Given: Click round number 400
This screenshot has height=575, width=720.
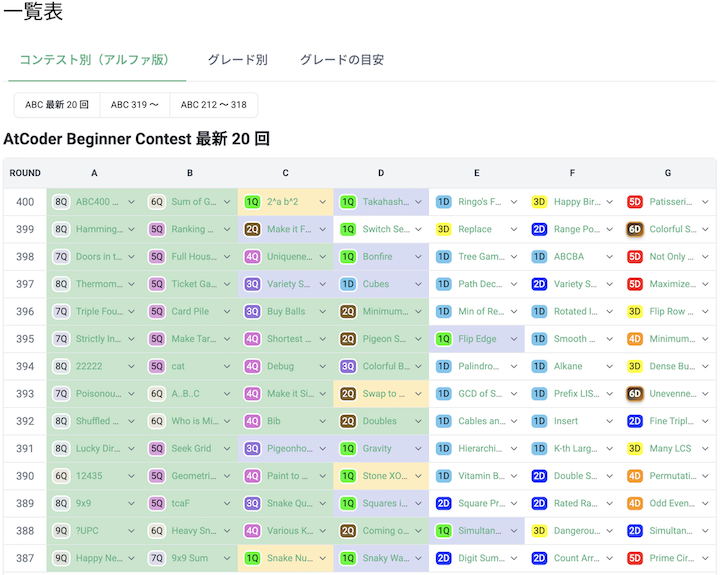Looking at the screenshot, I should [25, 202].
